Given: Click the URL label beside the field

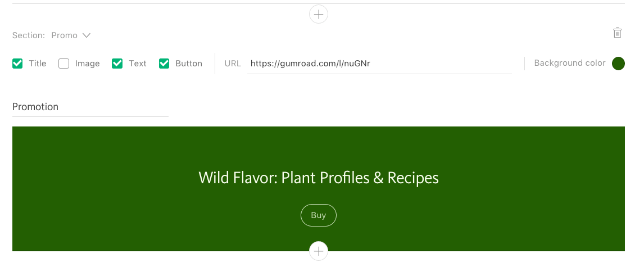Looking at the screenshot, I should [233, 64].
